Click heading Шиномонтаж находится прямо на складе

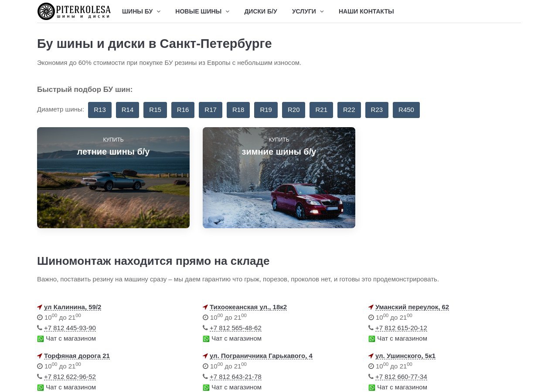[x=153, y=261]
